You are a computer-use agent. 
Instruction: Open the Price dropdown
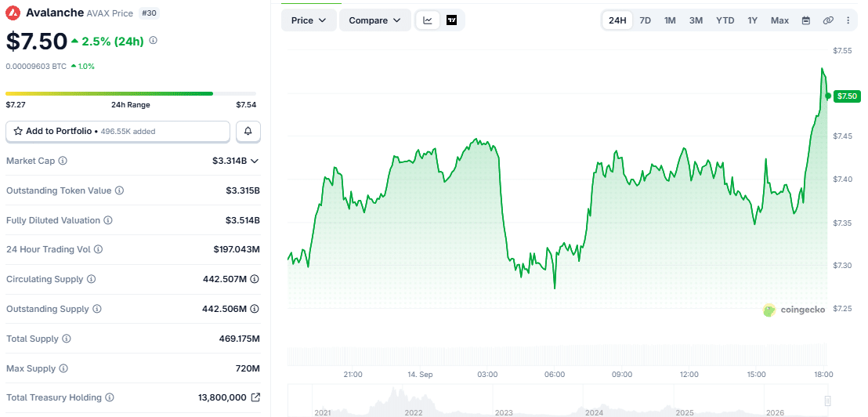click(309, 20)
